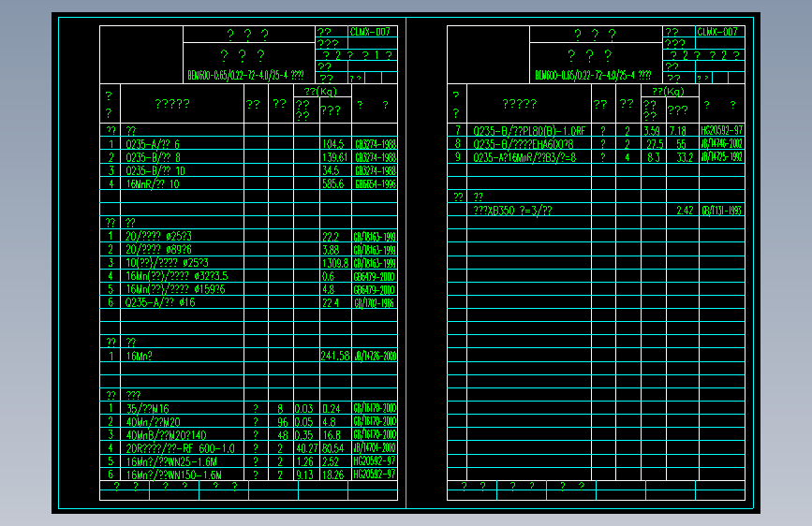Select the row "Q235-B/?? 8"
812x526 pixels.
tap(248, 157)
